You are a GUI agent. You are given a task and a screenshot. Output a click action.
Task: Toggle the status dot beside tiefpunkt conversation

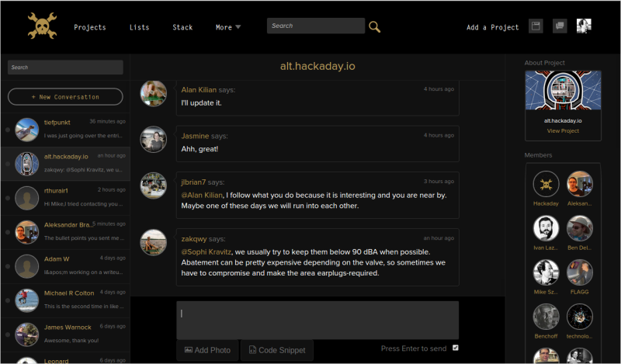pyautogui.click(x=8, y=130)
